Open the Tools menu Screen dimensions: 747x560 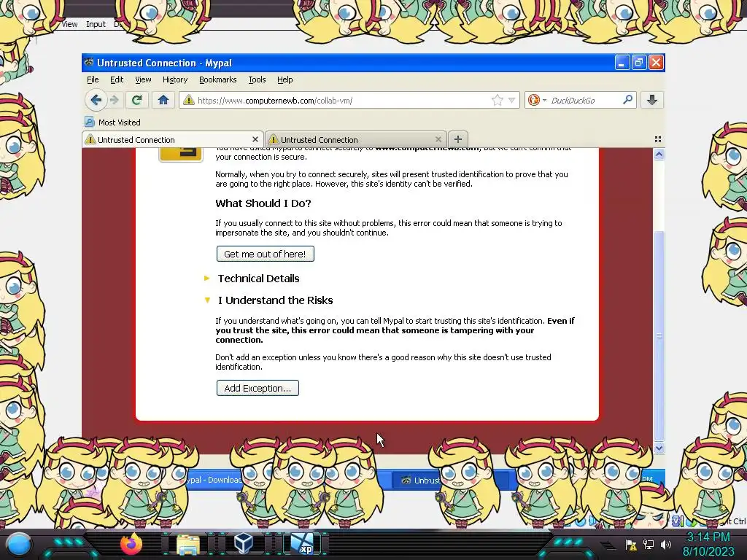point(257,79)
